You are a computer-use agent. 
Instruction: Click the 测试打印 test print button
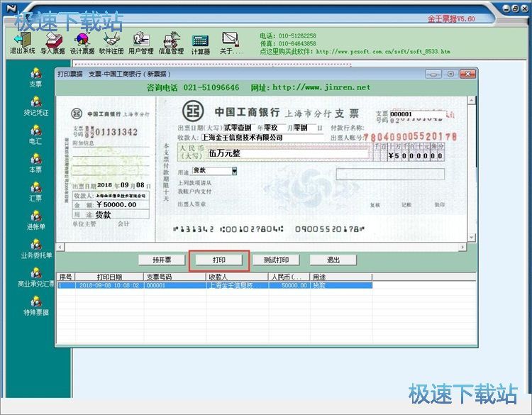point(276,260)
